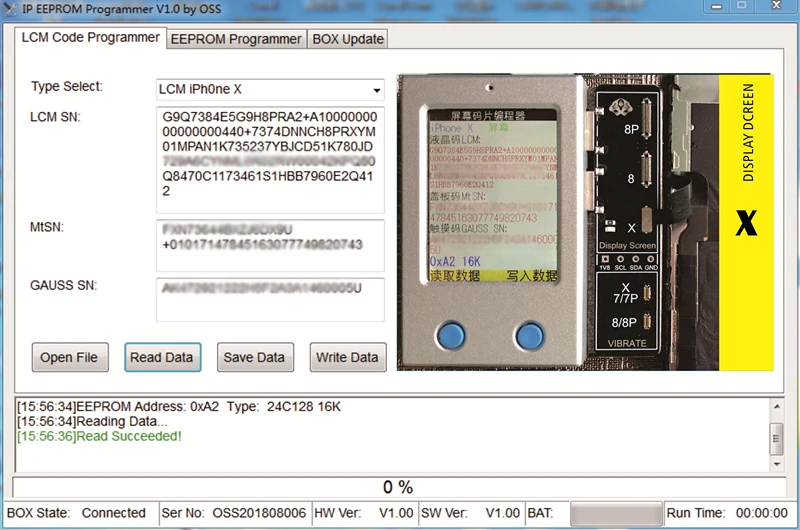This screenshot has height=530, width=800.
Task: Click the LCM SN label
Action: click(55, 117)
